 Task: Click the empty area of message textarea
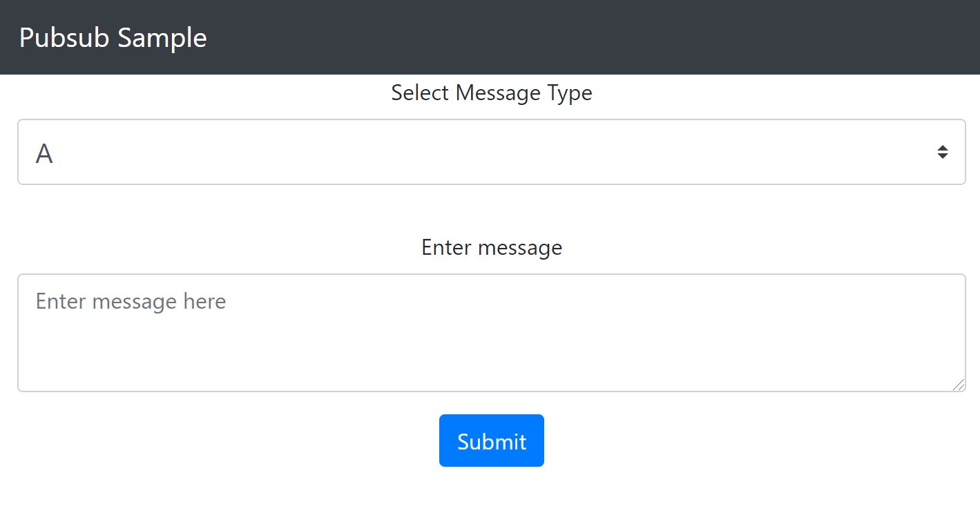[553, 352]
